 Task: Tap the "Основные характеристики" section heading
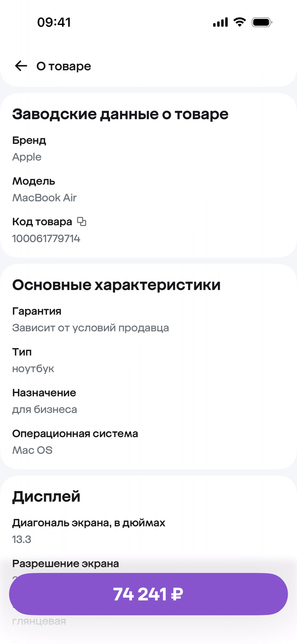[116, 285]
